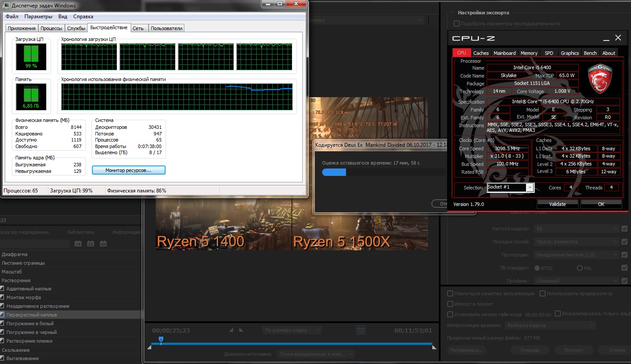Close the CPU-Z window

pyautogui.click(x=618, y=38)
